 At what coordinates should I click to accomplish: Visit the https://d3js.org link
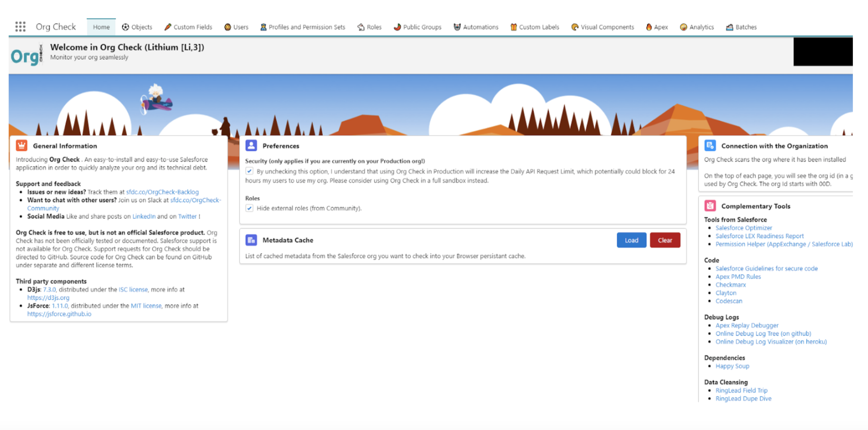tap(48, 298)
